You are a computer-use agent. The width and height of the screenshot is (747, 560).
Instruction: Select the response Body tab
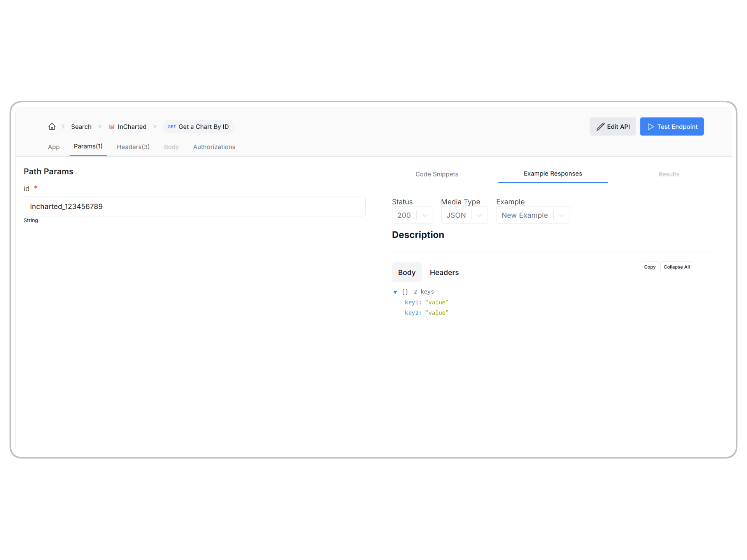(407, 273)
